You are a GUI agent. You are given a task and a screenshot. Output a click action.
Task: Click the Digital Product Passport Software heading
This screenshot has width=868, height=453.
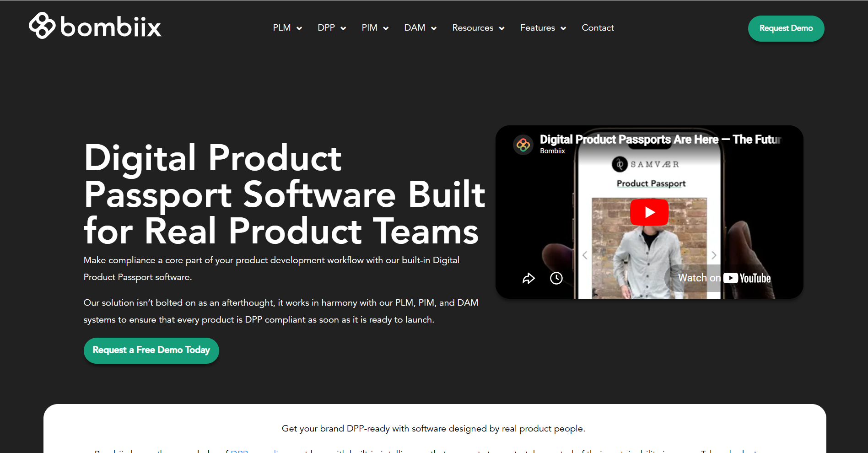point(284,194)
